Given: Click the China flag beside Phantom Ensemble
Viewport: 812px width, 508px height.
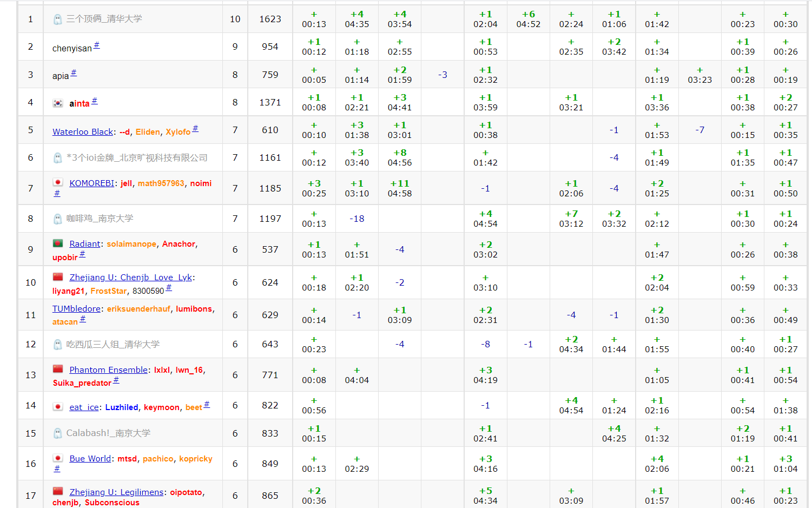Looking at the screenshot, I should pyautogui.click(x=58, y=370).
